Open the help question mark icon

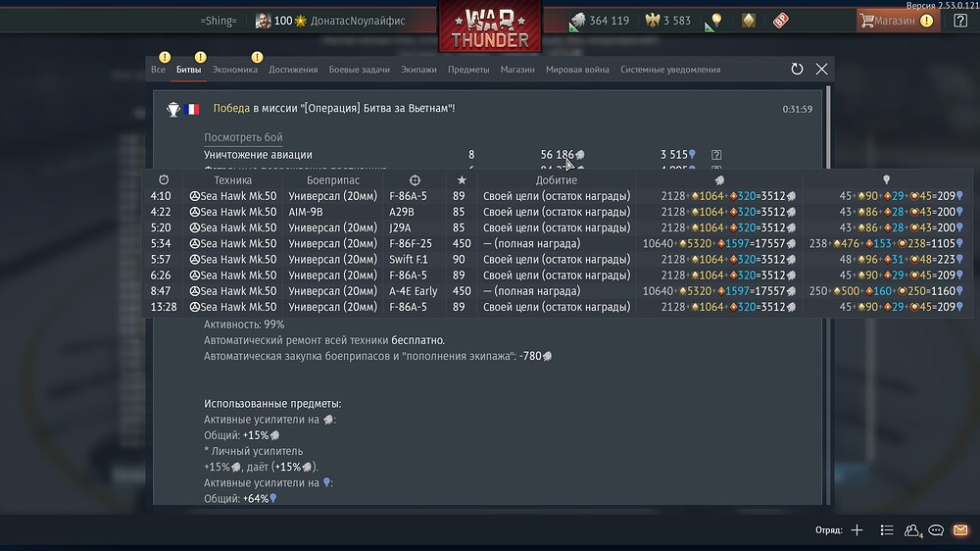960,21
